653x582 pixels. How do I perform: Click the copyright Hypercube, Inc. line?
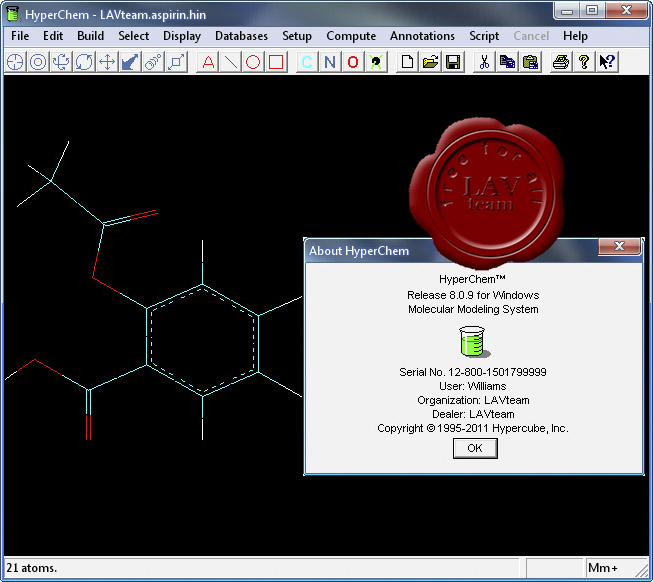pyautogui.click(x=473, y=428)
